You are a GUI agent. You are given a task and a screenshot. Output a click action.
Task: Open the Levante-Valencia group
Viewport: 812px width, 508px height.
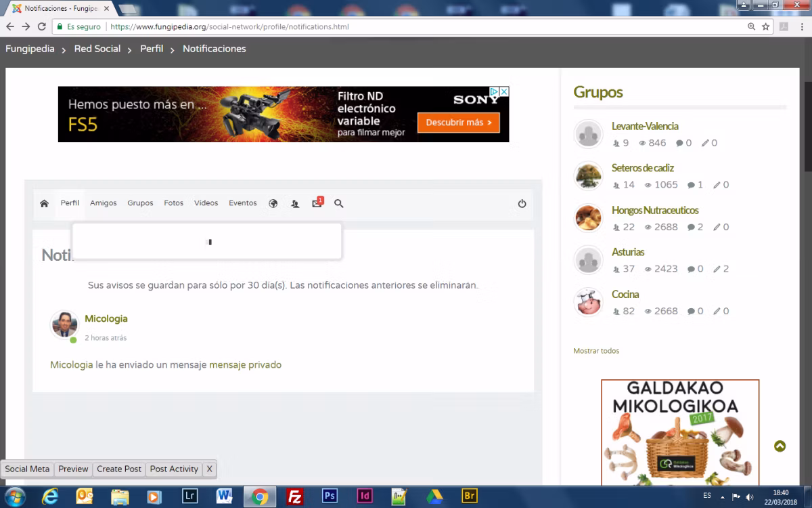645,126
